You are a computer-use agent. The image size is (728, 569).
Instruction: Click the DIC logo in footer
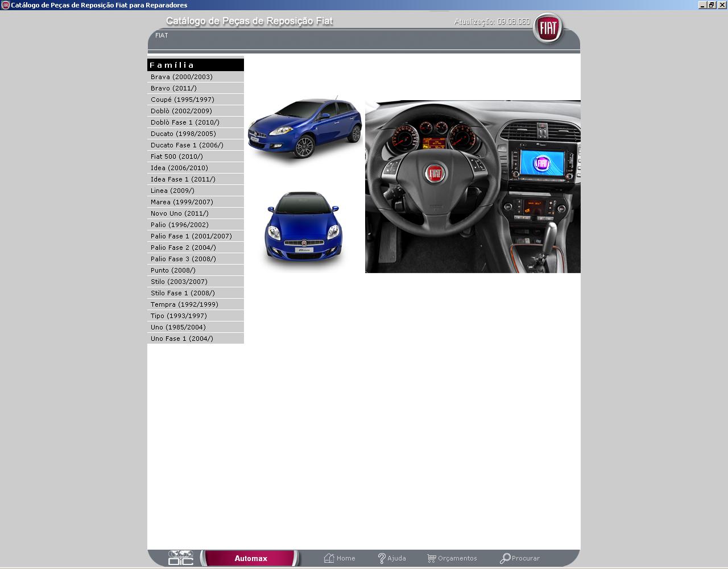point(181,558)
